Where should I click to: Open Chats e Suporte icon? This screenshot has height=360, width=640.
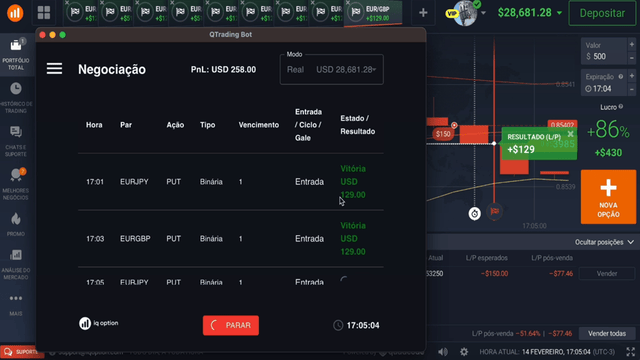(16, 132)
